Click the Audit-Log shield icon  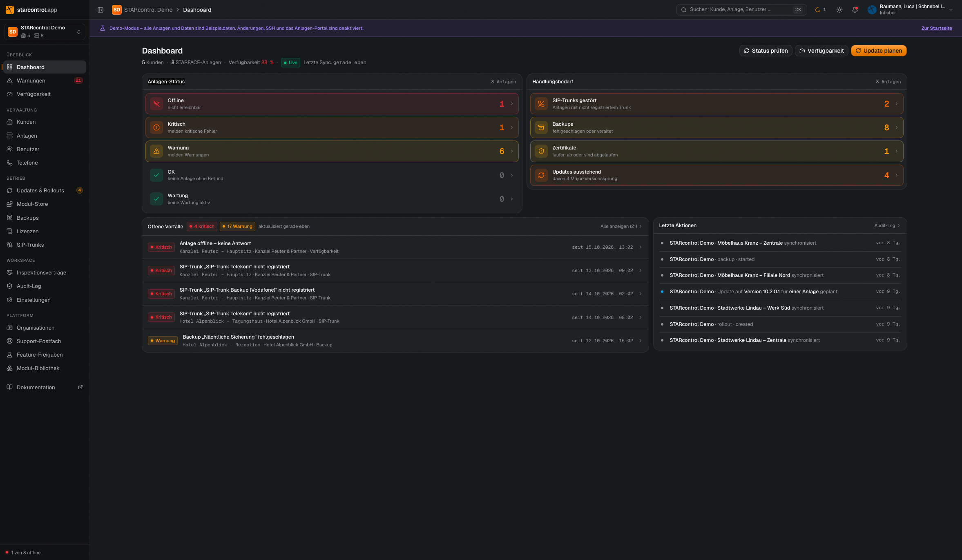coord(10,286)
